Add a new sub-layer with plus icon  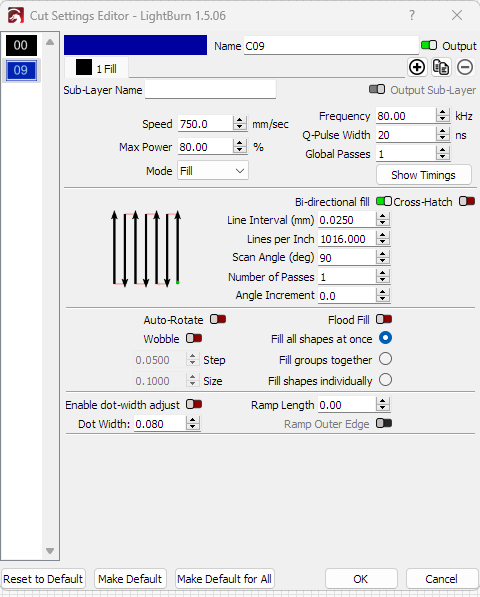point(417,67)
